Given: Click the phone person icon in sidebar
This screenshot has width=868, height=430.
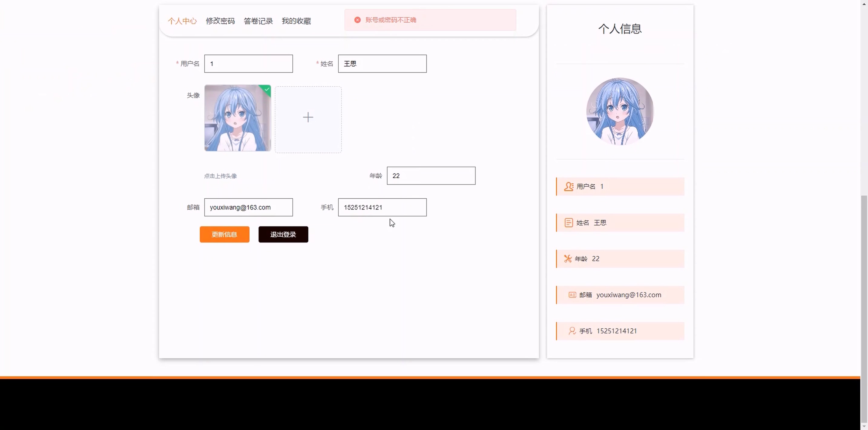Looking at the screenshot, I should point(572,331).
